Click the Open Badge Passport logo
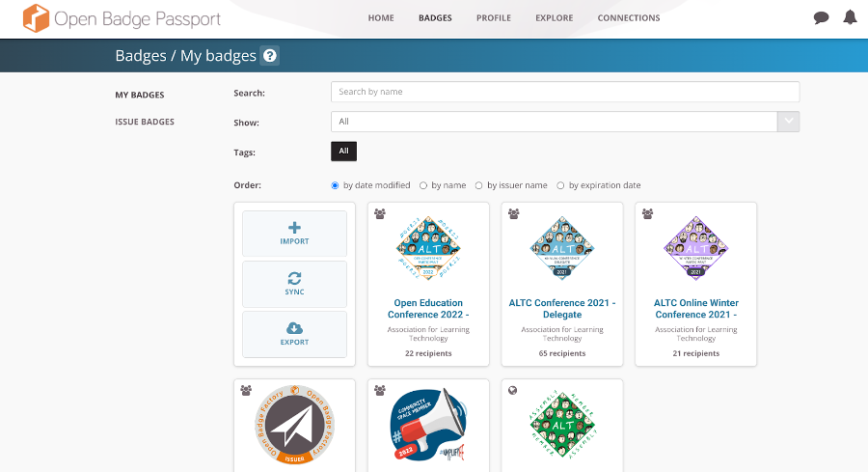Screen dimensions: 868x472 pyautogui.click(x=122, y=17)
